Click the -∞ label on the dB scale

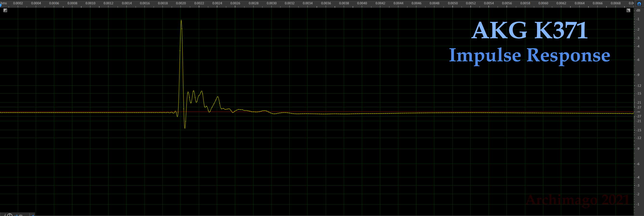coord(638,112)
